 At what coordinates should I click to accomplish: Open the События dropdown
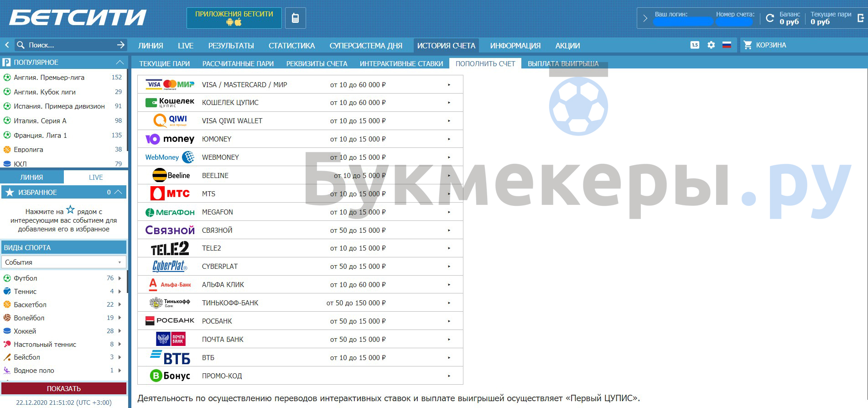click(63, 262)
